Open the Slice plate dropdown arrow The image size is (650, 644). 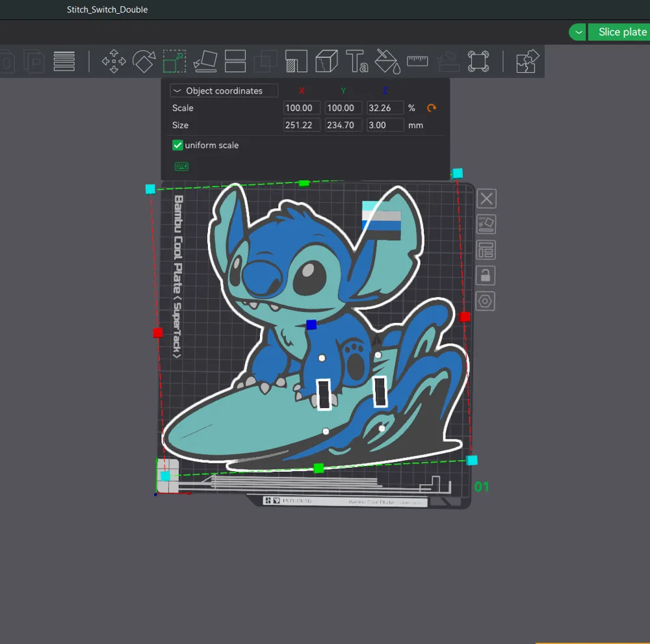[577, 31]
